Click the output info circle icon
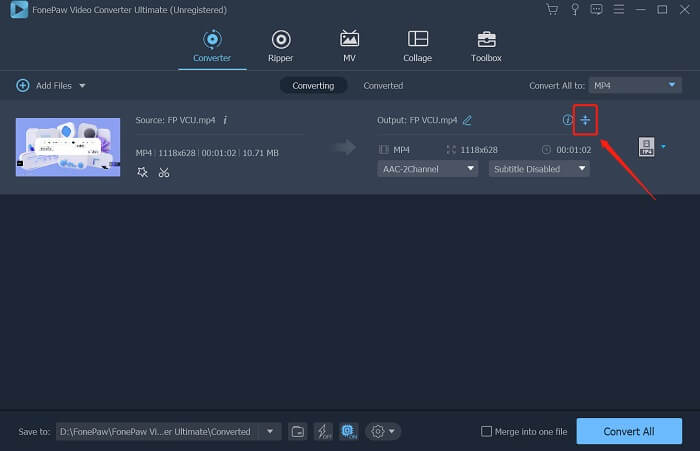Viewport: 700px width, 451px height. click(x=567, y=120)
